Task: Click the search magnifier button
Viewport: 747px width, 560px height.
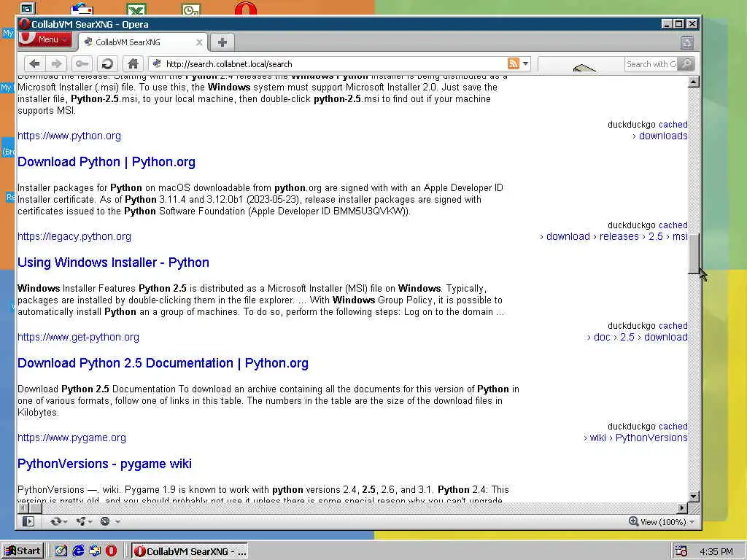Action: tap(686, 63)
